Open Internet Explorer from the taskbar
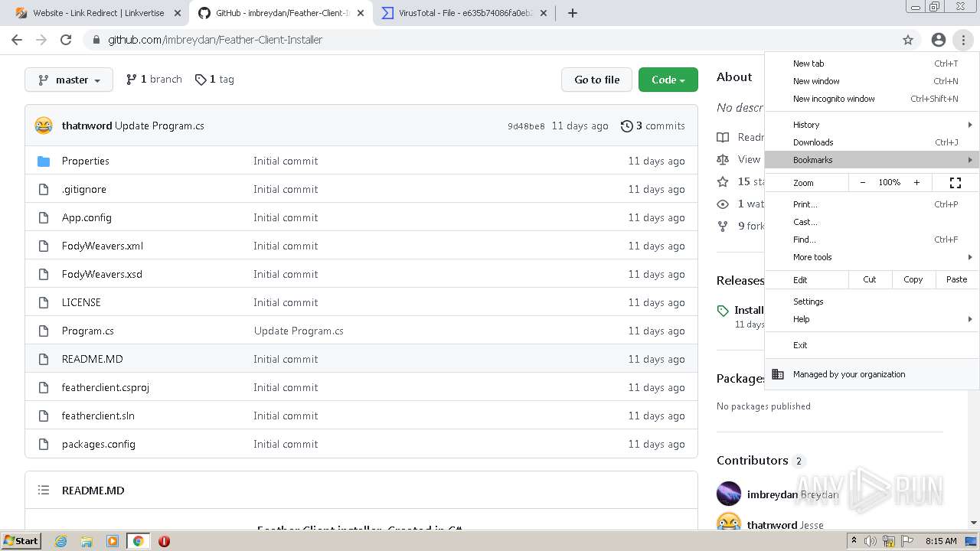Viewport: 980px width, 551px height. (x=61, y=541)
